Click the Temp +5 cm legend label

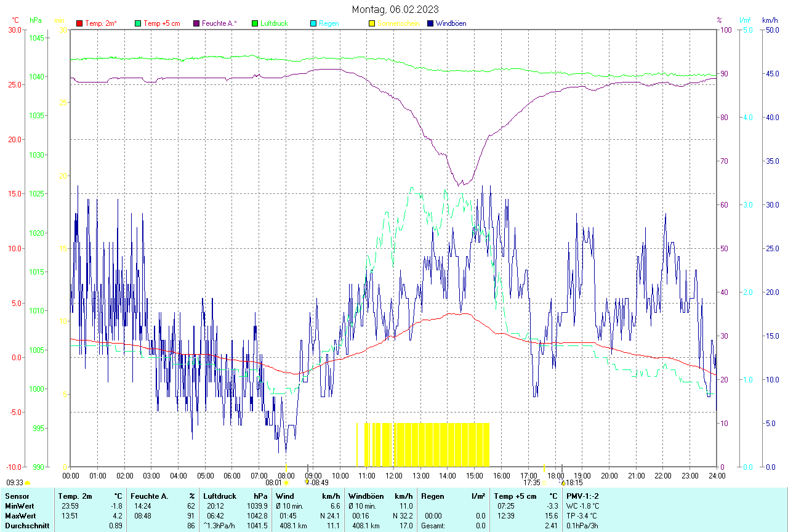point(161,23)
